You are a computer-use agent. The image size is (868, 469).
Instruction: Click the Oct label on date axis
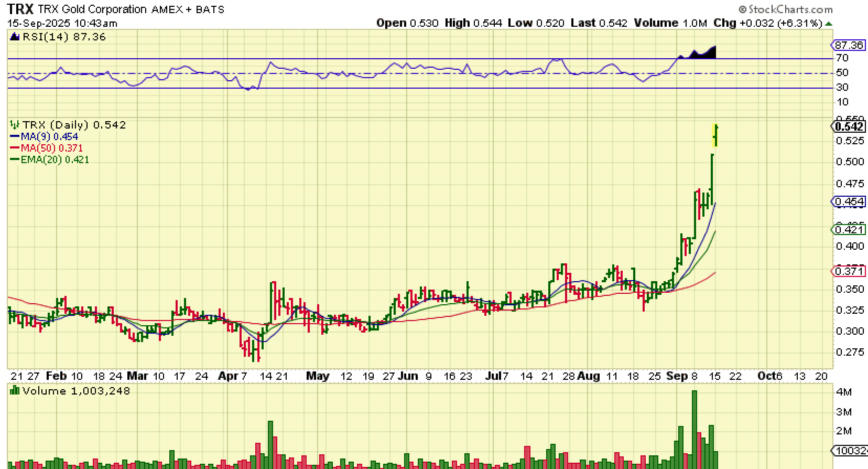[766, 376]
